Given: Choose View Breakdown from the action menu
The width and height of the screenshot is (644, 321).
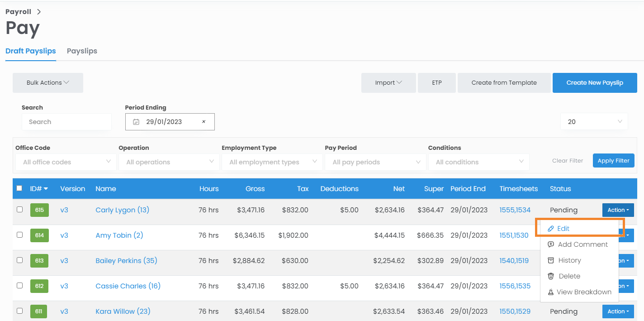Looking at the screenshot, I should tap(584, 292).
